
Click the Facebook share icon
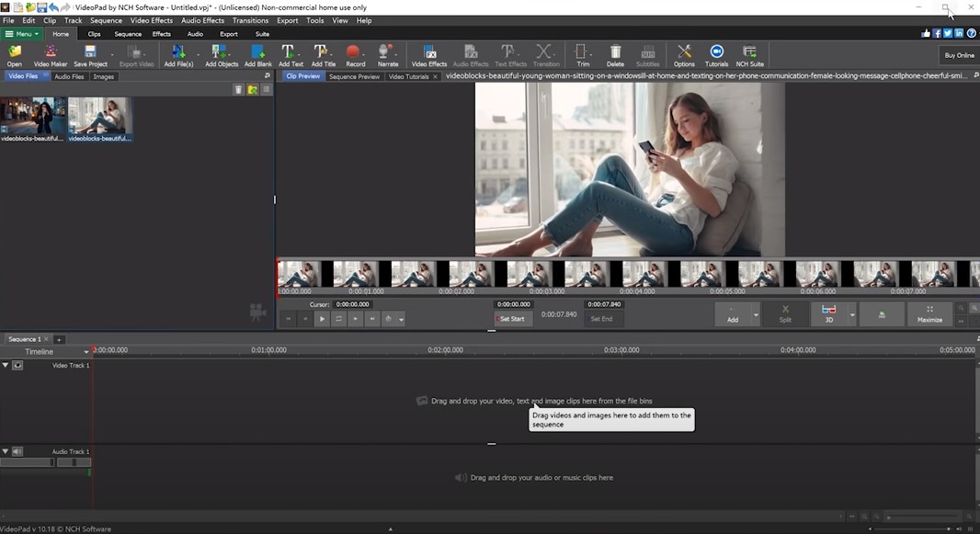937,34
